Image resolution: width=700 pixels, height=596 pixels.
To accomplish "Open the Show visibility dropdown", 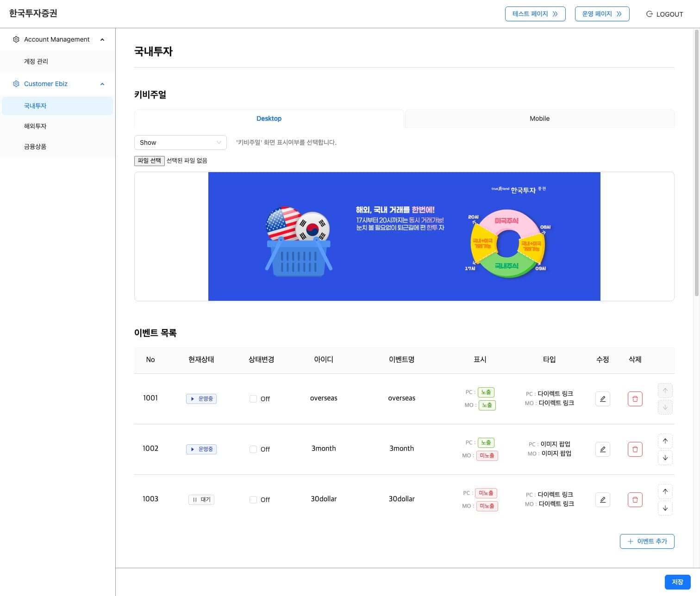I will [x=180, y=143].
